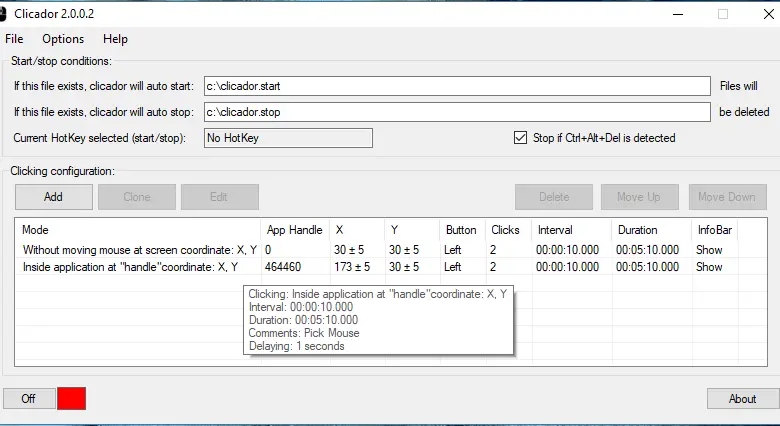Close the Clicador window

click(769, 14)
